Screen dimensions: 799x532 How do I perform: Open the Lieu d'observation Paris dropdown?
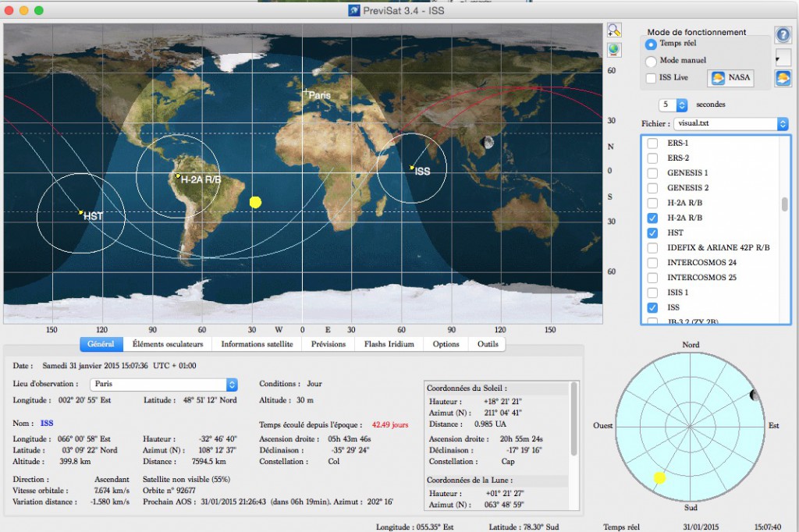pyautogui.click(x=164, y=385)
